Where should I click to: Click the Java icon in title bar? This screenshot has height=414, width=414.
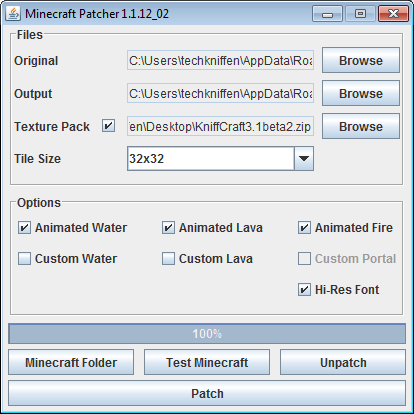[13, 14]
